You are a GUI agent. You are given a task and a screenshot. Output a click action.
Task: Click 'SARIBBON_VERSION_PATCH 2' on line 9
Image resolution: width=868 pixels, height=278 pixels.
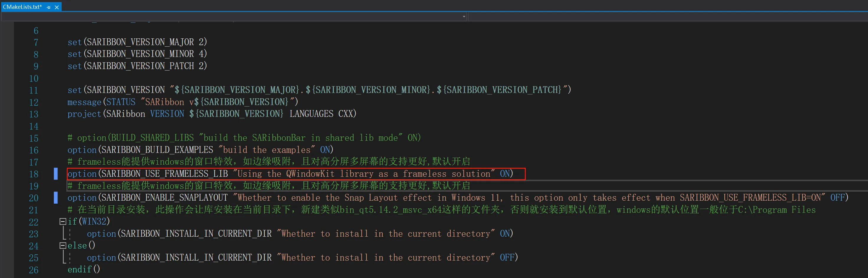point(145,66)
